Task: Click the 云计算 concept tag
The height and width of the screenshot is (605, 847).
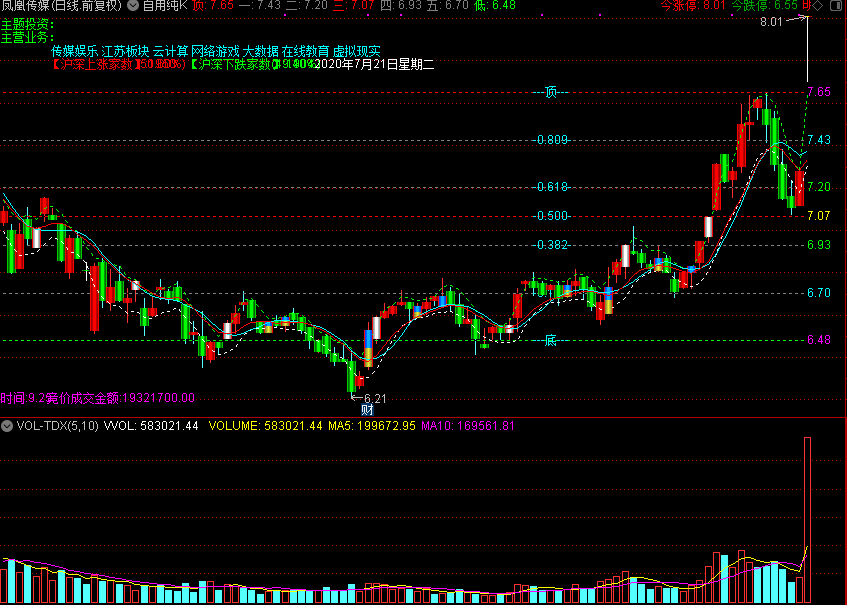Action: pyautogui.click(x=170, y=51)
